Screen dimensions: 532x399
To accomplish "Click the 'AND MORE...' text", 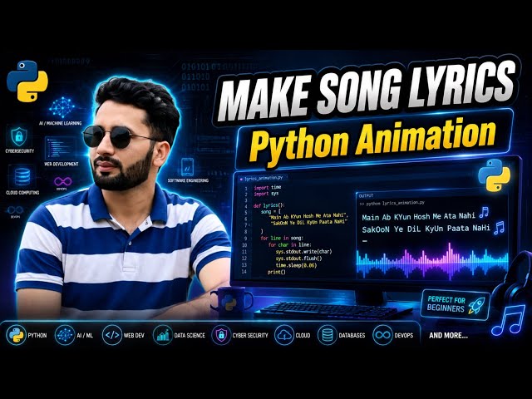I will click(448, 336).
